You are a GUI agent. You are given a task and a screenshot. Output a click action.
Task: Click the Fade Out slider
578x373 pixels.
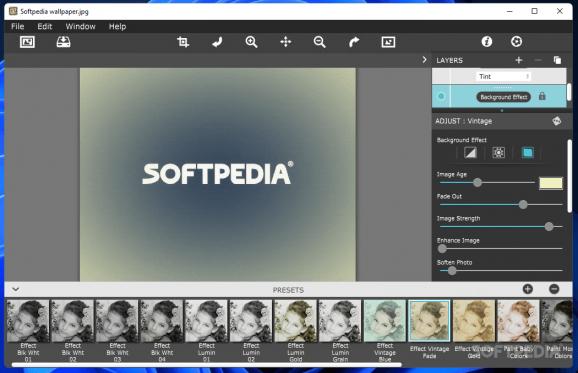501,205
